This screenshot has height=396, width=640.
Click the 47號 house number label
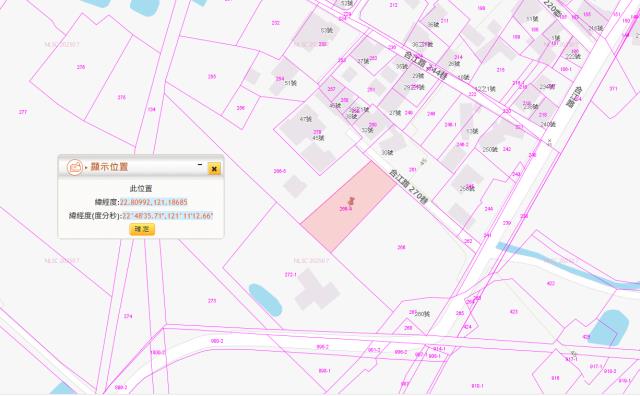306,119
